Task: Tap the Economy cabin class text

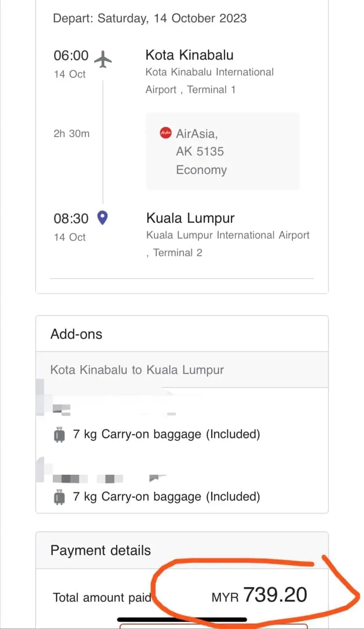Action: coord(201,170)
